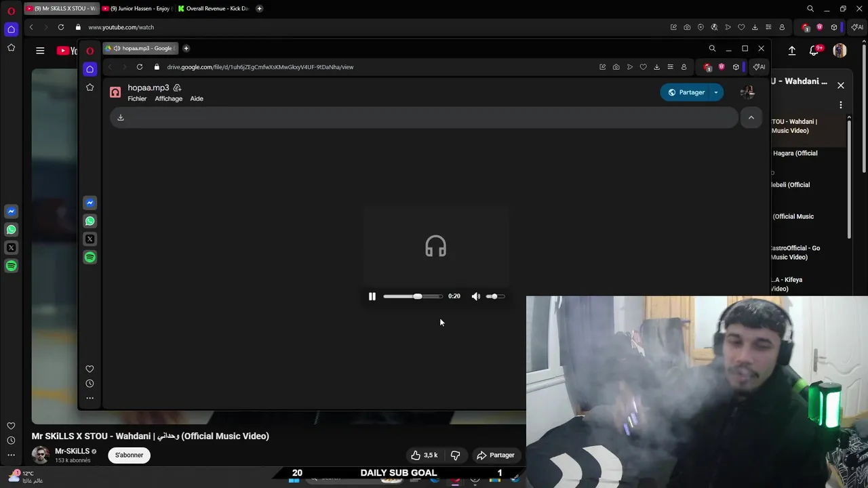Click the snapshot camera icon in Drive window toolbar
Screen dimensions: 868x488
pyautogui.click(x=616, y=67)
